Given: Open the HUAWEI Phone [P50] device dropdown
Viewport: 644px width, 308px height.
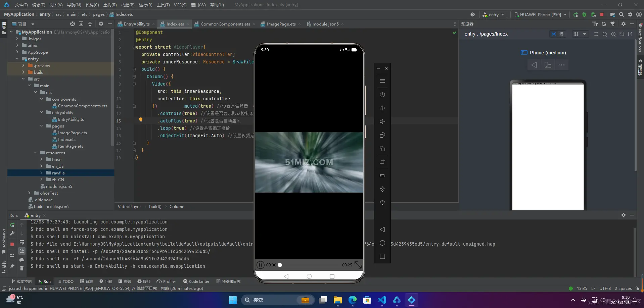Looking at the screenshot, I should (540, 15).
